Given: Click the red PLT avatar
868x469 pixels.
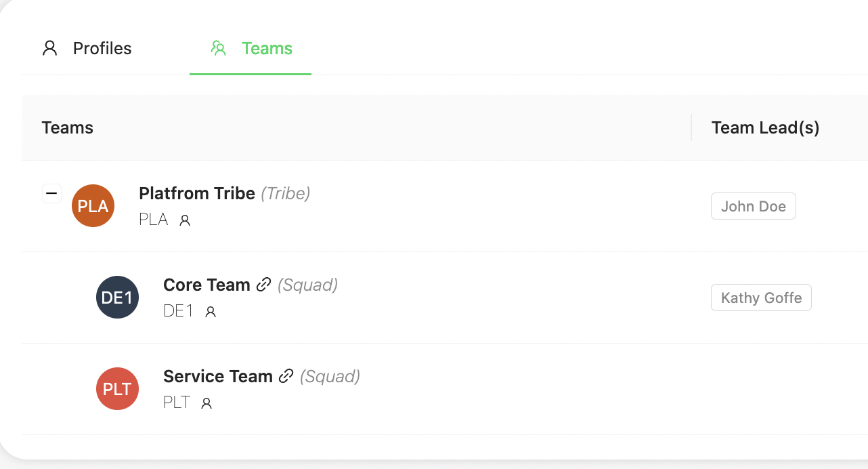Looking at the screenshot, I should (118, 389).
